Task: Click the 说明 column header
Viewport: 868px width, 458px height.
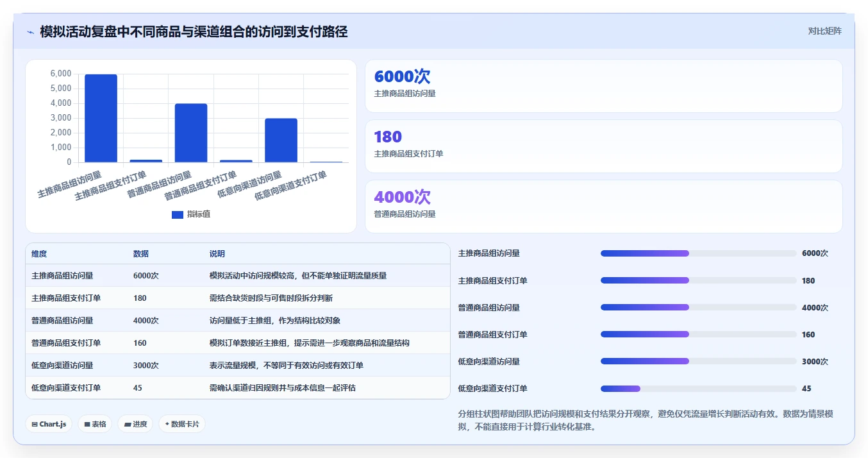Action: pyautogui.click(x=217, y=254)
